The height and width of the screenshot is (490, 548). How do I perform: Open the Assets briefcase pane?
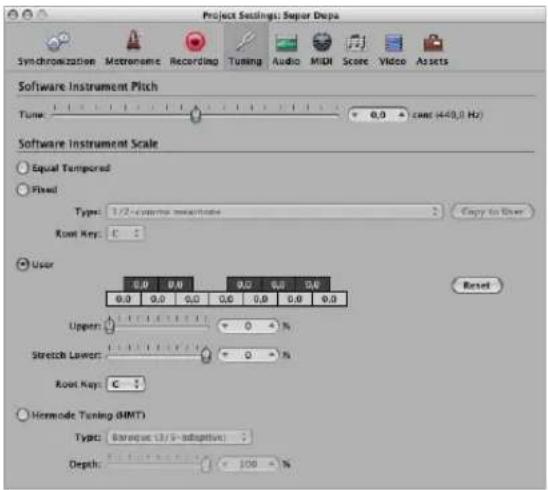pos(432,48)
